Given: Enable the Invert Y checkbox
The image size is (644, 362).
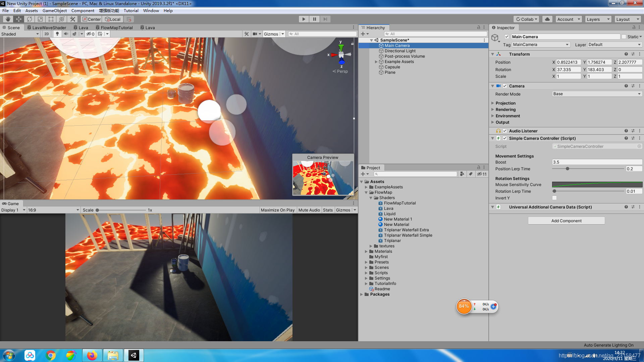Looking at the screenshot, I should (554, 198).
